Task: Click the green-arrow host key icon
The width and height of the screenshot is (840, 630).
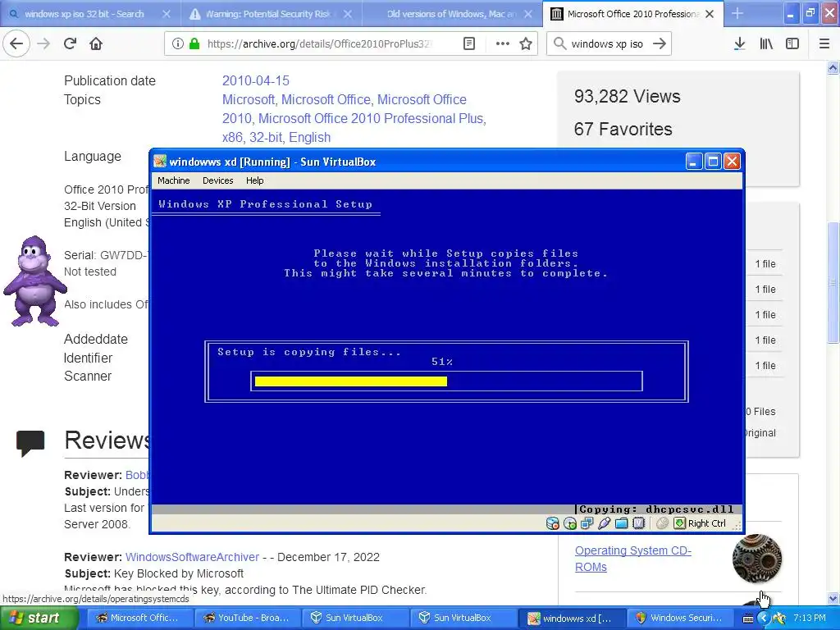Action: point(679,523)
